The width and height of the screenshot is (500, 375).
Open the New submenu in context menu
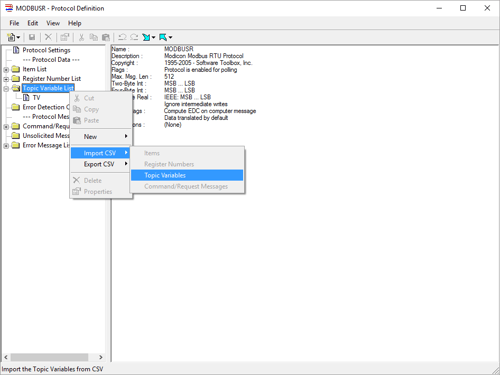(101, 136)
